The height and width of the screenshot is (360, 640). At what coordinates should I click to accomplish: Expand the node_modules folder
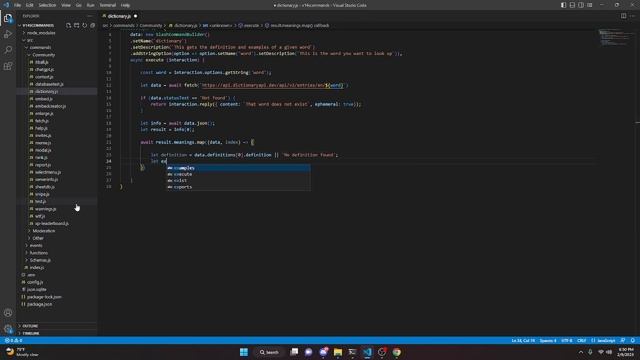[41, 33]
